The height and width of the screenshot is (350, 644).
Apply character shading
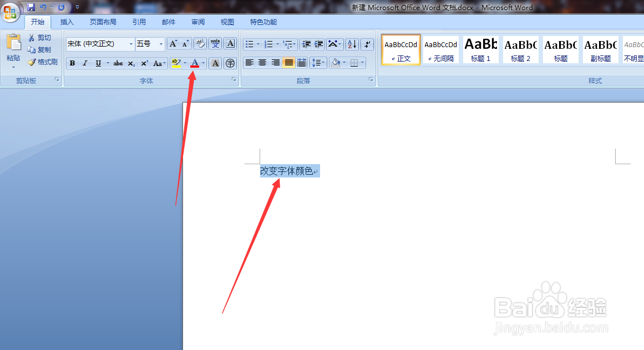click(215, 63)
